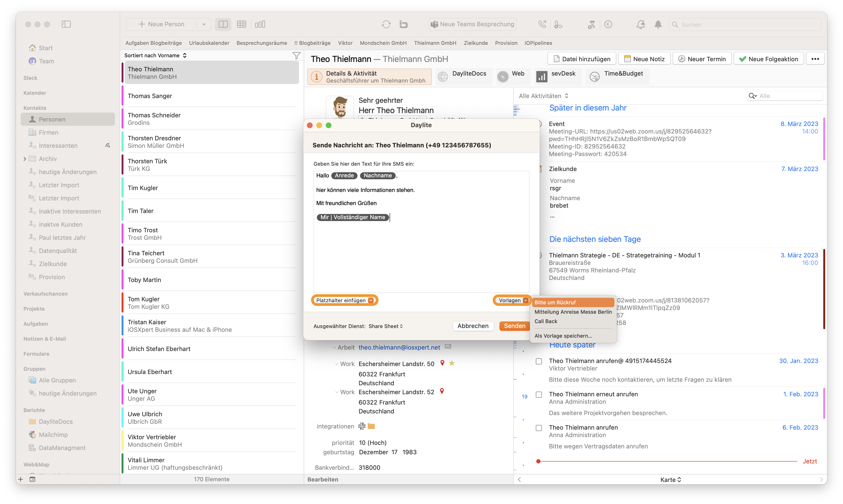Switch to board column view icon
Image resolution: width=843 pixels, height=504 pixels.
pyautogui.click(x=260, y=24)
